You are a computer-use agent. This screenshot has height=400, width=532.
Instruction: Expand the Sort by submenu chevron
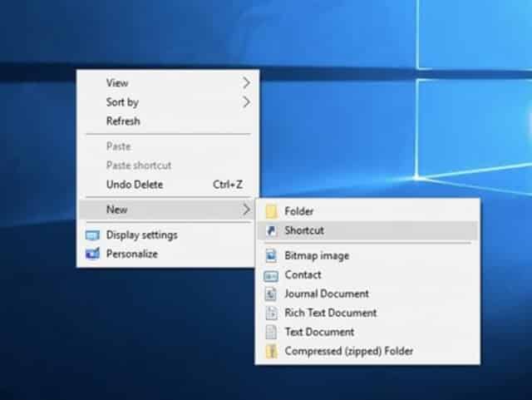(x=246, y=102)
